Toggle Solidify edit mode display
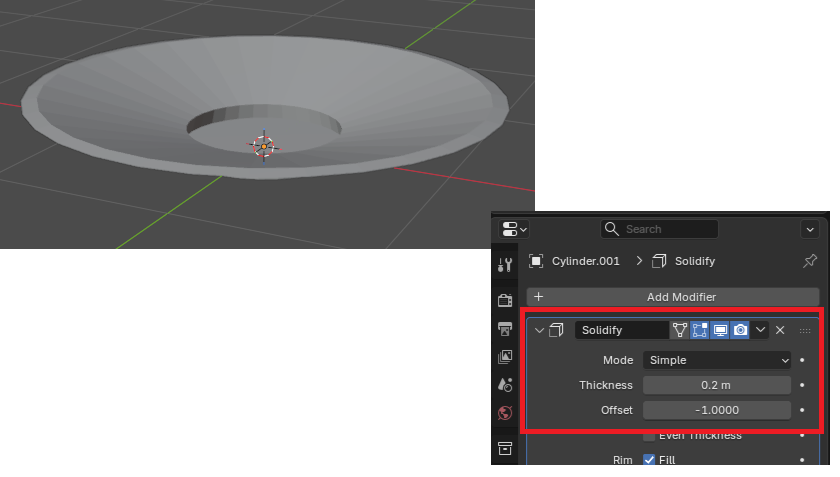840x477 pixels. [700, 330]
